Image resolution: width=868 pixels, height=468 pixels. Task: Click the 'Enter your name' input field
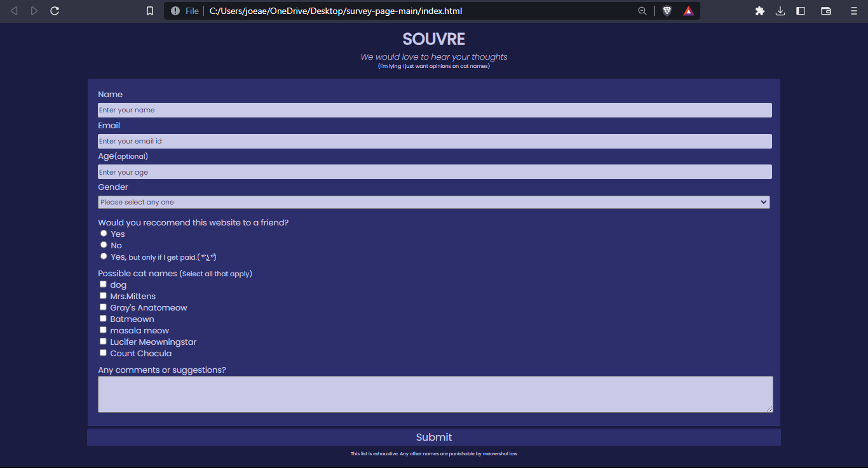(434, 110)
